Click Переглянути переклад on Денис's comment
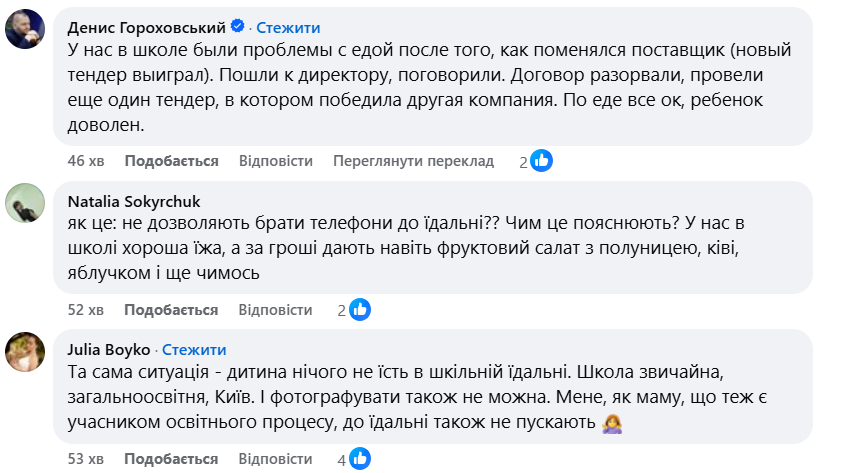 414,160
